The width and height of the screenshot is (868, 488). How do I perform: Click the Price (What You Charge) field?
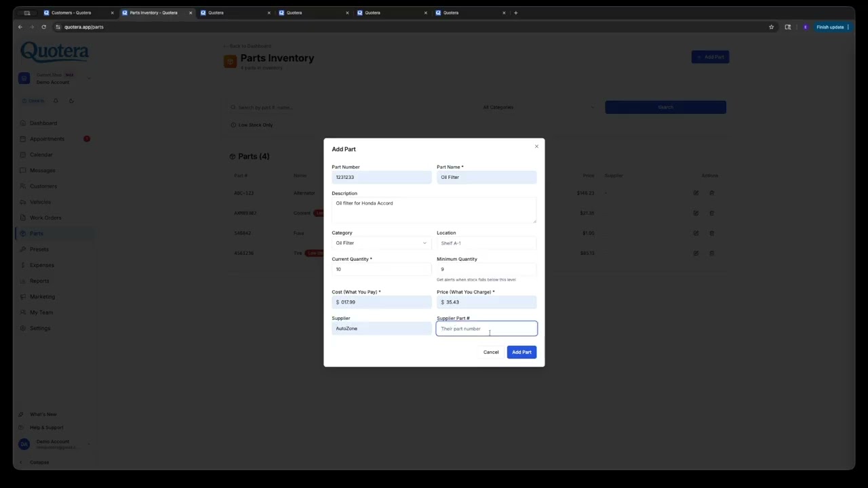pyautogui.click(x=486, y=302)
